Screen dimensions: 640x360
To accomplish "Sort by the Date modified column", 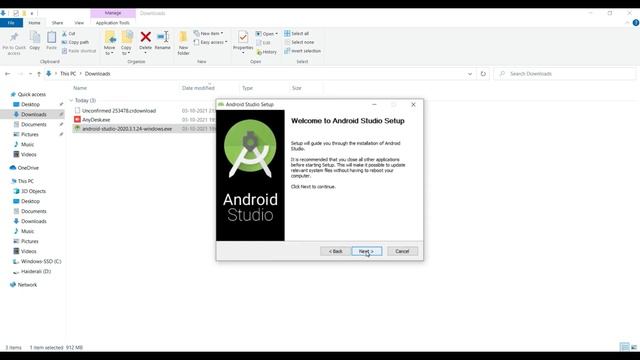I will click(198, 88).
